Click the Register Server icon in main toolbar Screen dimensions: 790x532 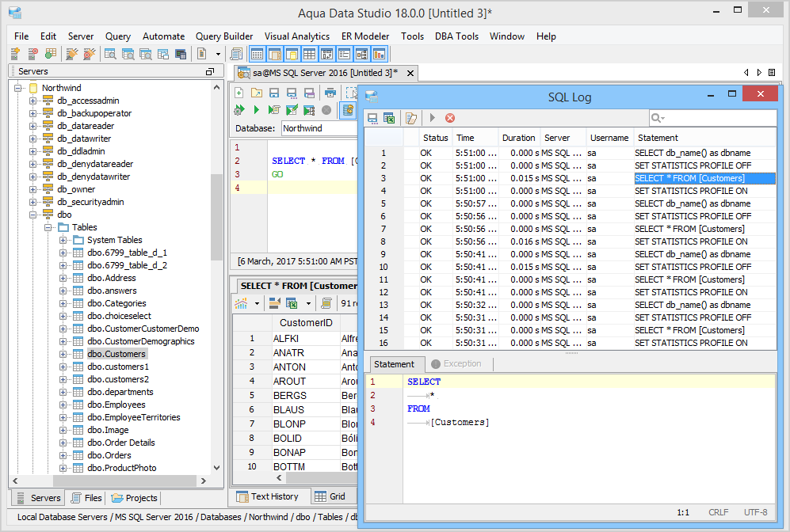15,54
